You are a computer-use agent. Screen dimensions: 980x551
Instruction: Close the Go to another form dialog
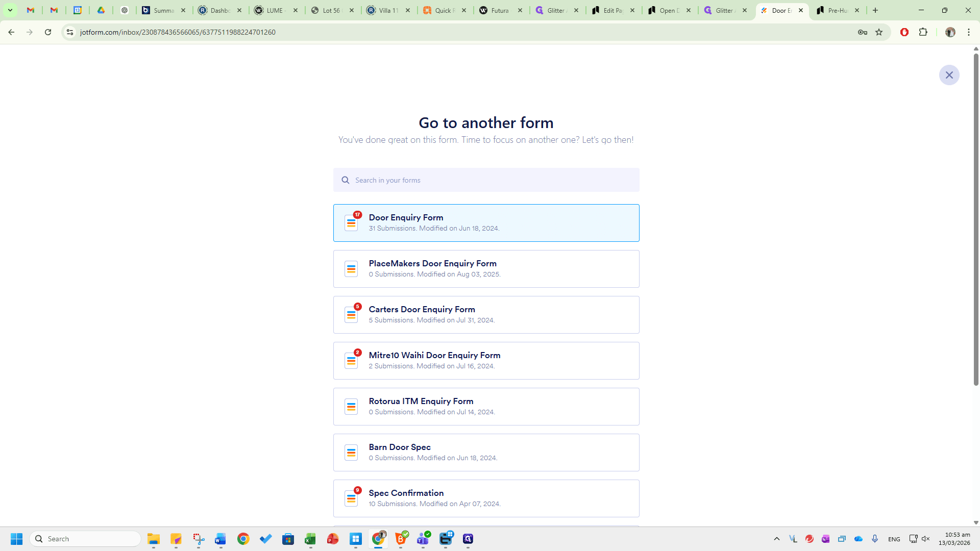949,75
